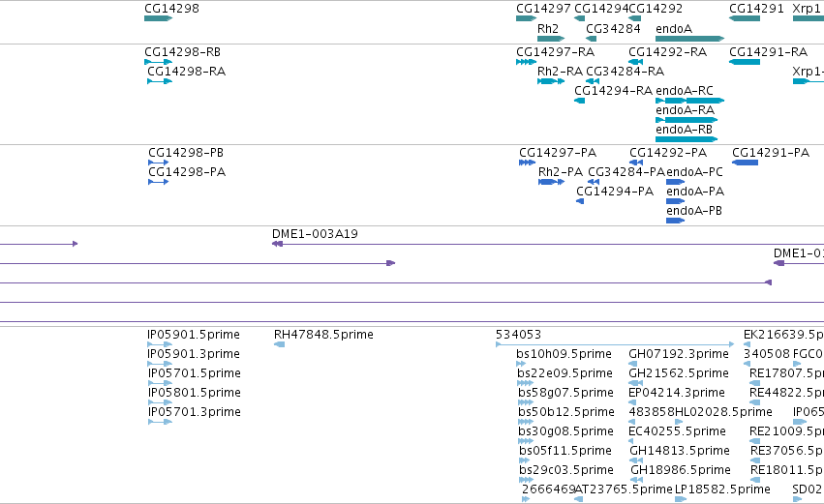Open EST GH21562.5prime
Viewport: 824px width, 504px height.
(x=679, y=373)
